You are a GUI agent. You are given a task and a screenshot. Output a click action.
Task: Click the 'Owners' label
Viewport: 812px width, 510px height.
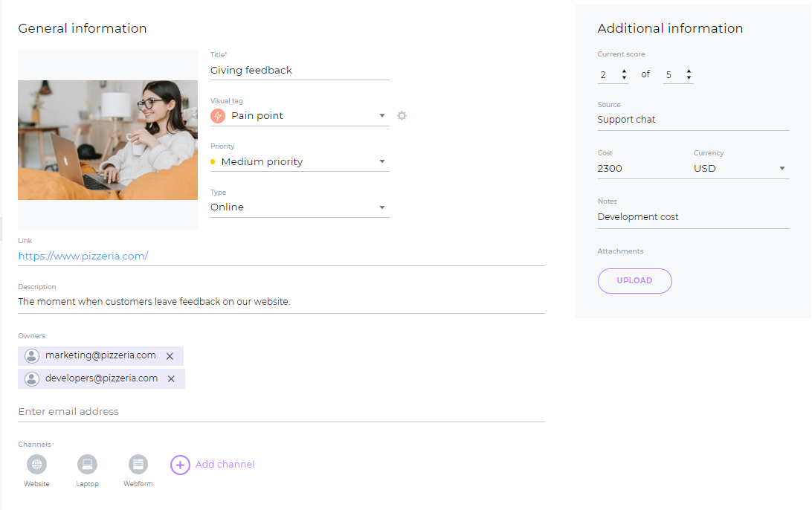(31, 336)
